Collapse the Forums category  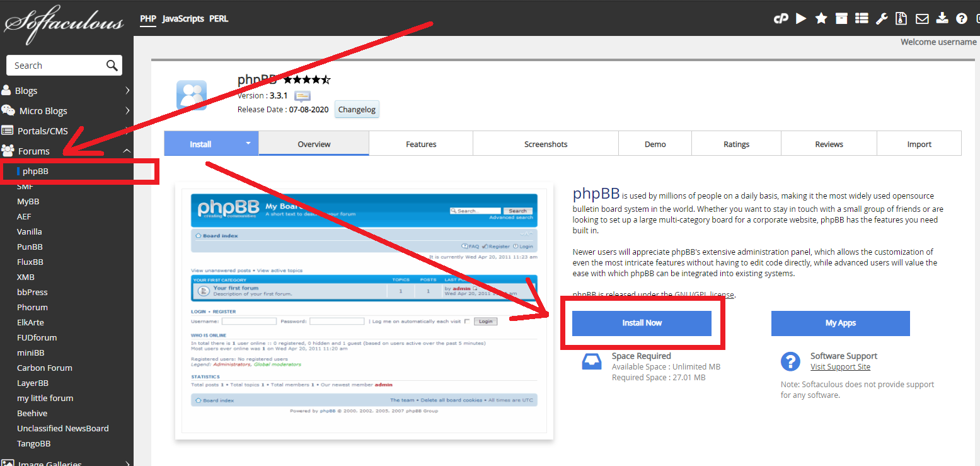coord(127,151)
